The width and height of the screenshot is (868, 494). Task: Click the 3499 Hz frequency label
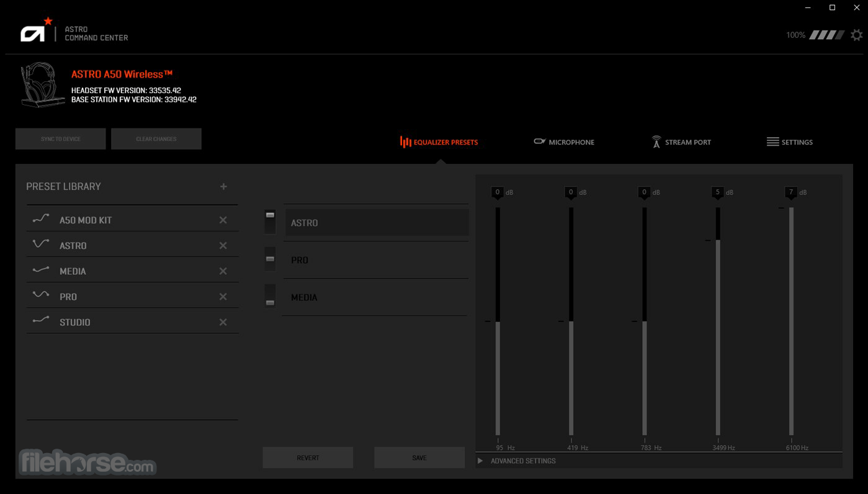[723, 447]
